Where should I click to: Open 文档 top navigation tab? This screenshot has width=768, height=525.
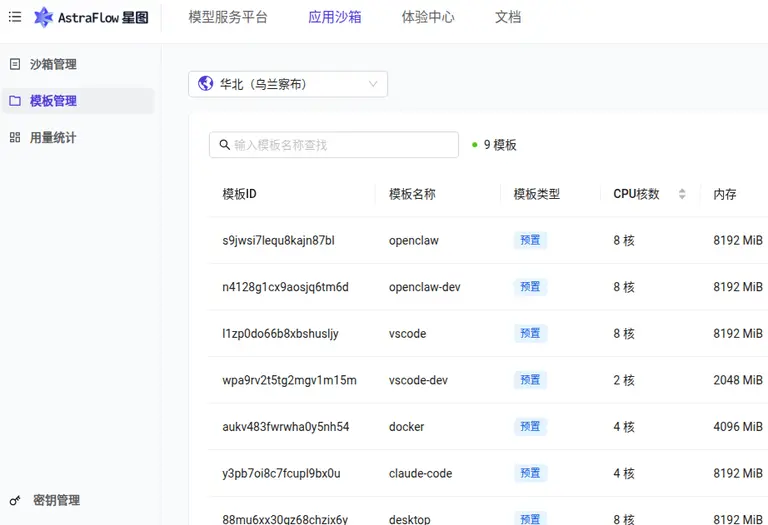pos(508,17)
